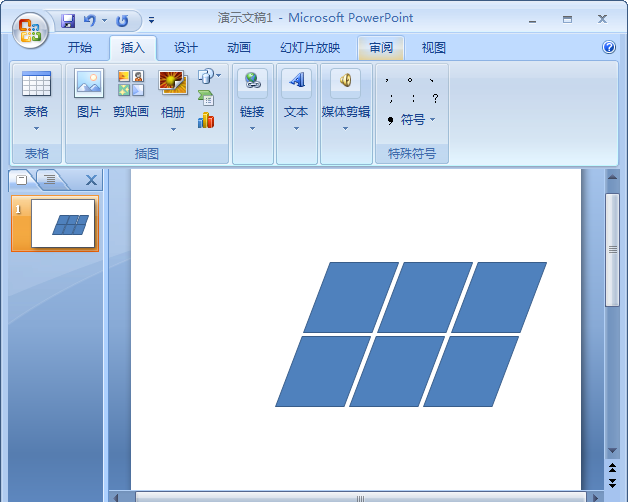Viewport: 628px width, 502px height.
Task: Switch to the 视图 tab
Action: coord(434,48)
